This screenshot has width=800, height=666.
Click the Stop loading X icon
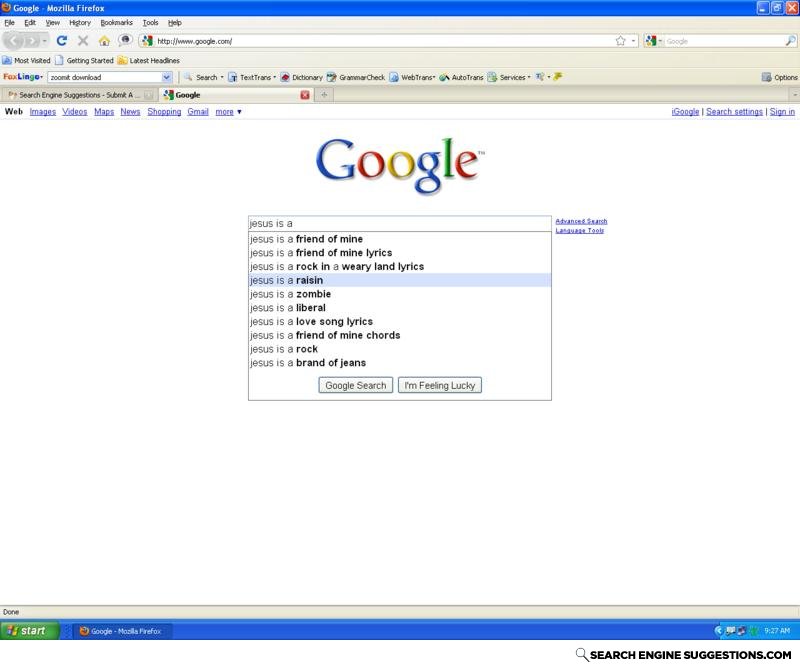point(83,41)
